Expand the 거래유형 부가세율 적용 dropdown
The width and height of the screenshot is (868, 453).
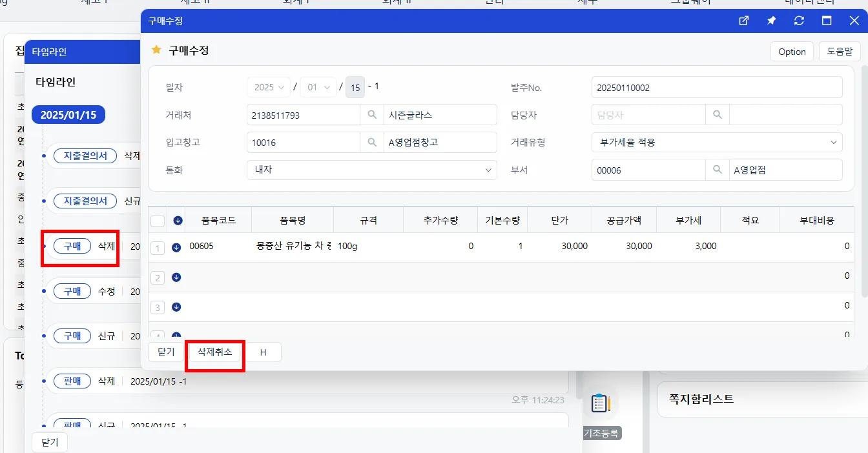(717, 142)
